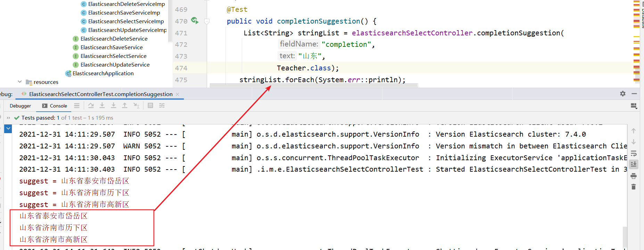
Task: Click the "山东" string on line 473
Action: [x=309, y=56]
